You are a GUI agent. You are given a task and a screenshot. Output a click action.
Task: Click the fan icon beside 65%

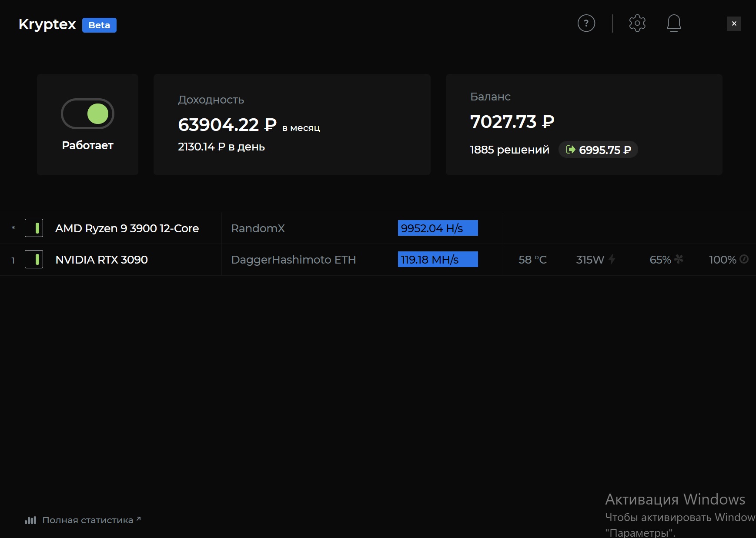679,259
